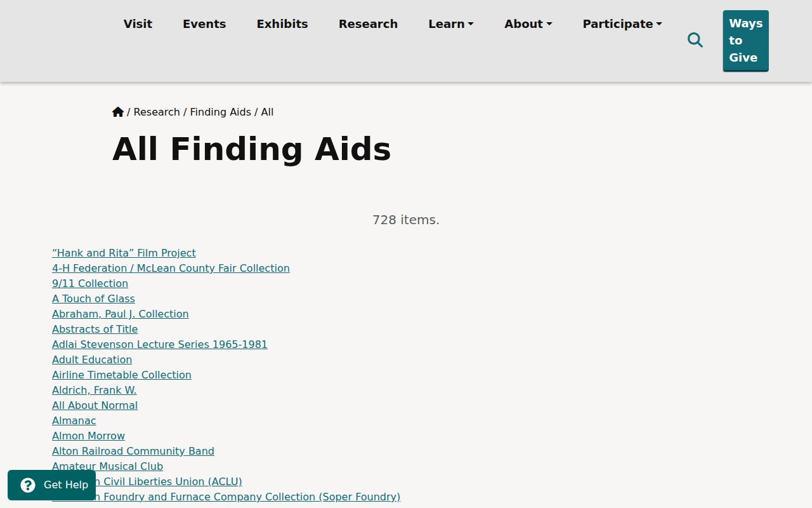The image size is (812, 508).
Task: Open All About Normal link
Action: 95,405
